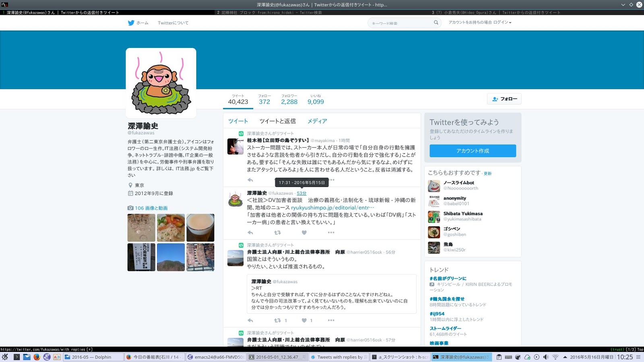644x362 pixels.
Task: Open the more options dots under the 53分 tweet
Action: point(331,232)
